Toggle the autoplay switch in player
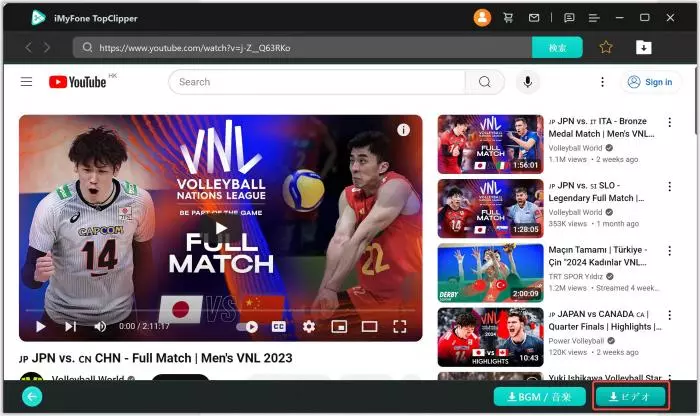The image size is (700, 416). (247, 327)
